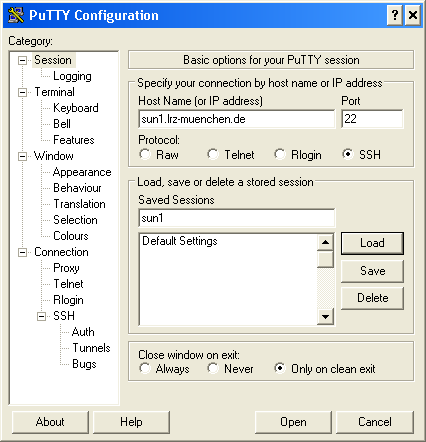The image size is (426, 442).
Task: Open the Bugs settings category
Action: coord(84,364)
